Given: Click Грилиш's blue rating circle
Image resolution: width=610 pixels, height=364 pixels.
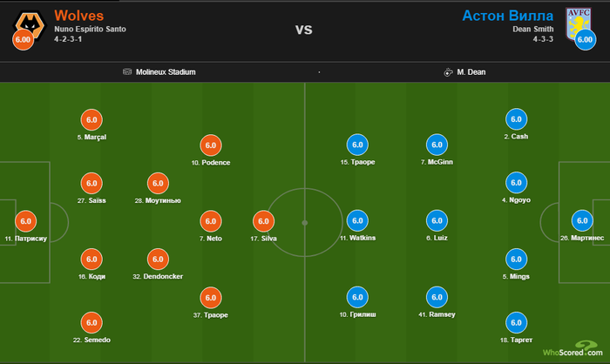Looking at the screenshot, I should pyautogui.click(x=357, y=297).
